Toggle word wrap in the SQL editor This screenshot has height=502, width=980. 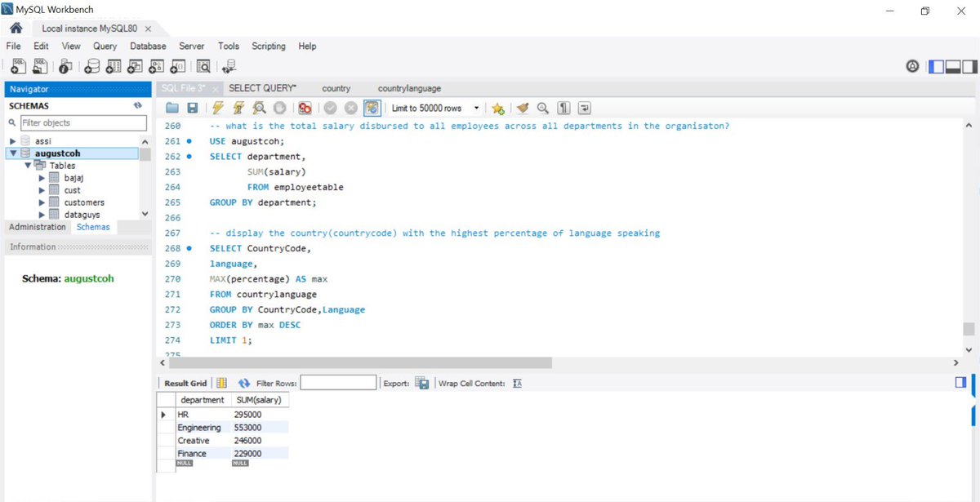pyautogui.click(x=584, y=108)
